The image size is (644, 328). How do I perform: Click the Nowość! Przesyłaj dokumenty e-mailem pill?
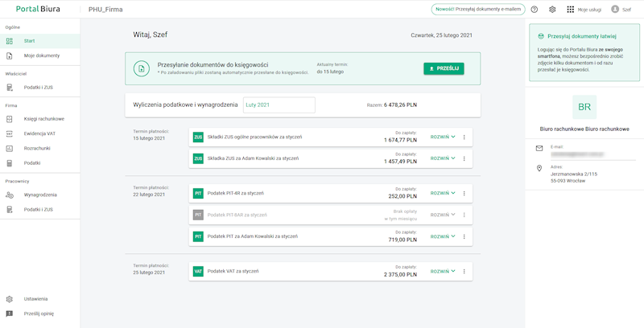coord(478,10)
